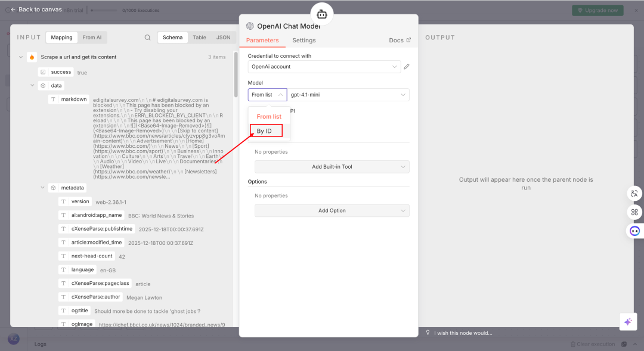Open the Add Option dropdown
Viewport: 644px width, 351px height.
click(x=332, y=210)
